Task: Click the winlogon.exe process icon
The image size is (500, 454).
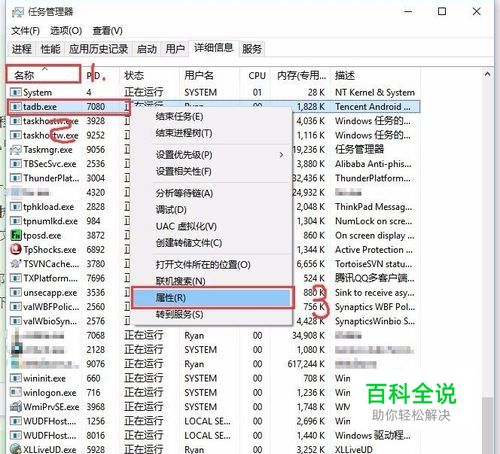Action: click(15, 392)
